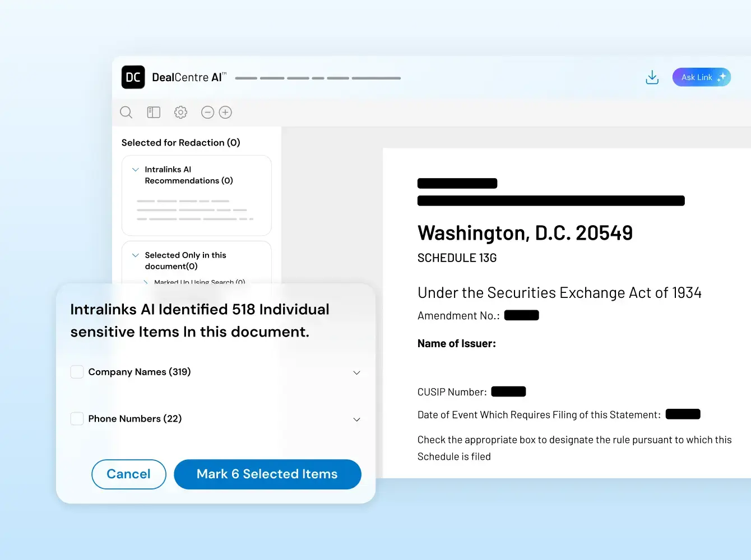The image size is (751, 560).
Task: Expand the Company Names category
Action: [356, 372]
